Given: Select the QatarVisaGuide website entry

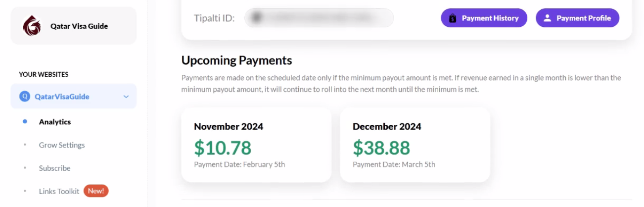Looking at the screenshot, I should [x=74, y=97].
